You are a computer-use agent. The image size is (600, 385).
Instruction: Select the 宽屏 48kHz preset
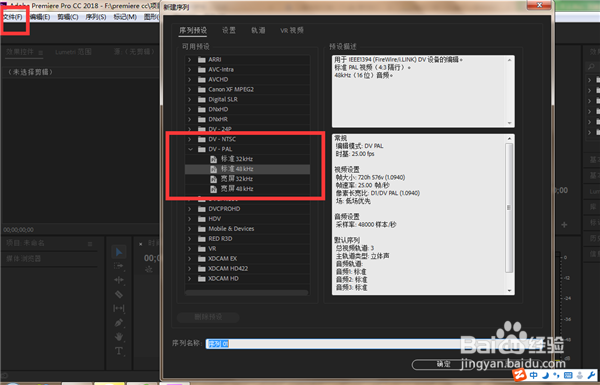[x=237, y=189]
